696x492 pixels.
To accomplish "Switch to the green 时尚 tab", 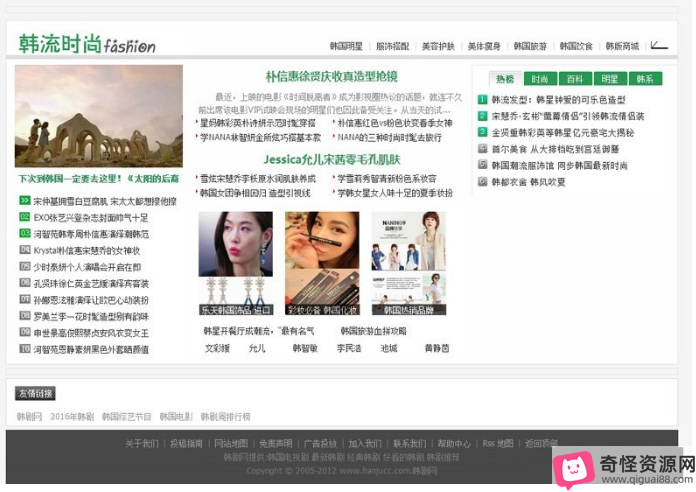I will tap(540, 79).
